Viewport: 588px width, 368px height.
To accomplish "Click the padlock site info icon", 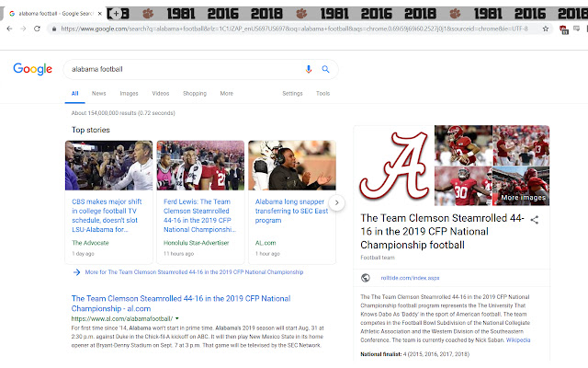I will pos(54,29).
